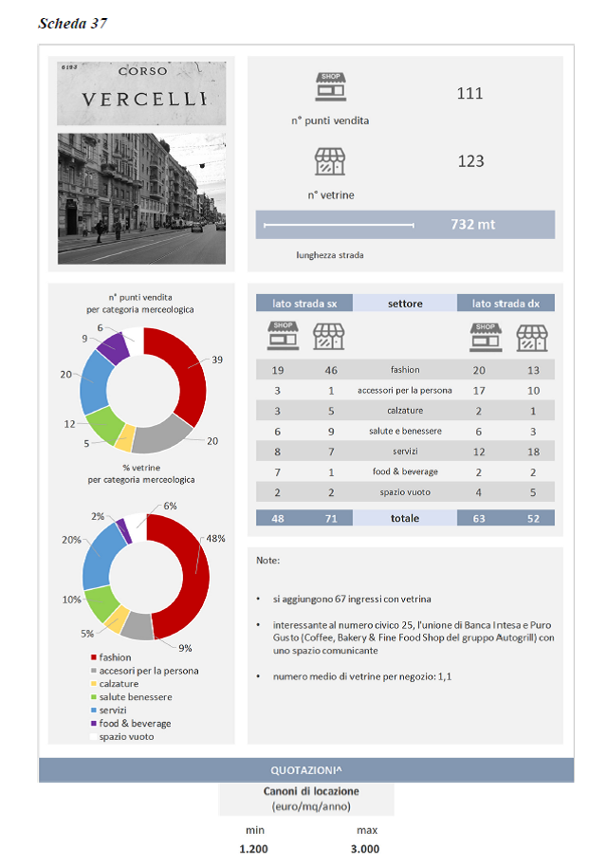Viewport: 607px width, 868px height.
Task: Click the QUOTAZIONI banner
Action: (305, 770)
